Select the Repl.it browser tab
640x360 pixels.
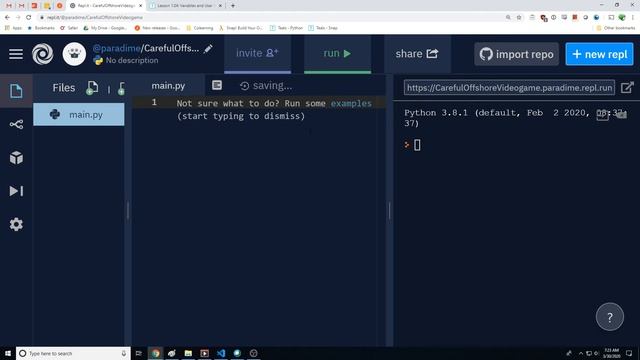point(105,6)
